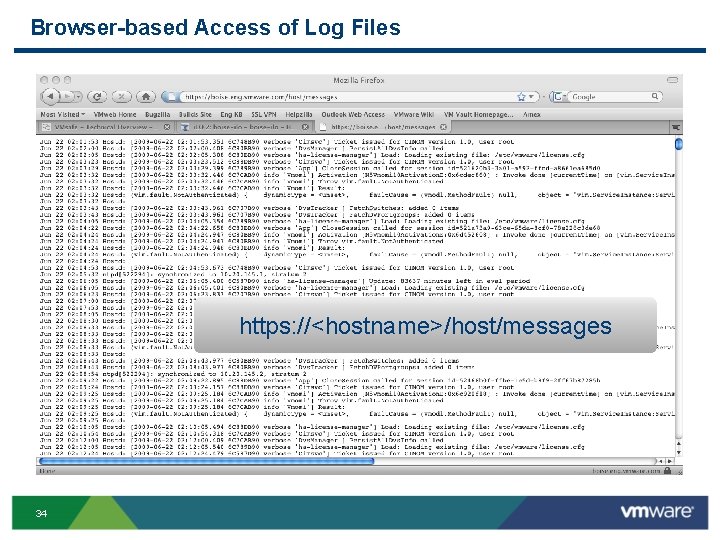The width and height of the screenshot is (720, 540).
Task: Open the address bar history dropdown arrow
Action: (x=531, y=97)
